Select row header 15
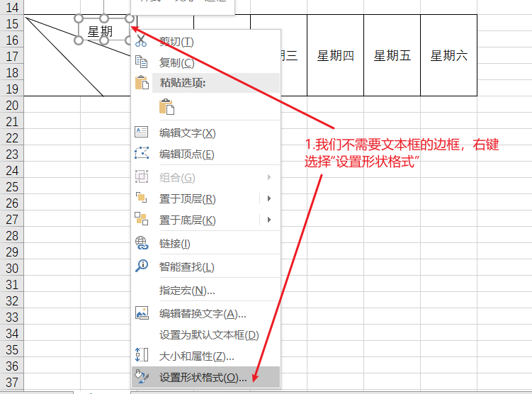 (12, 24)
